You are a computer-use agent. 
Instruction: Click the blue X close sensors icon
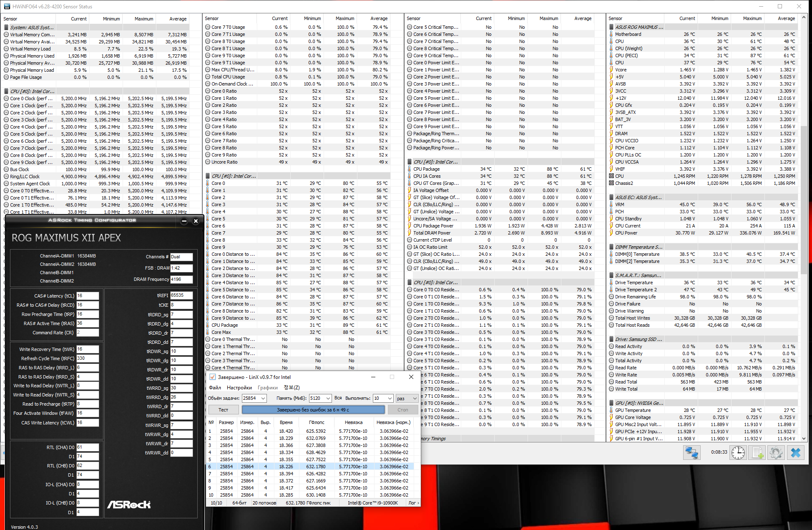[x=795, y=453]
